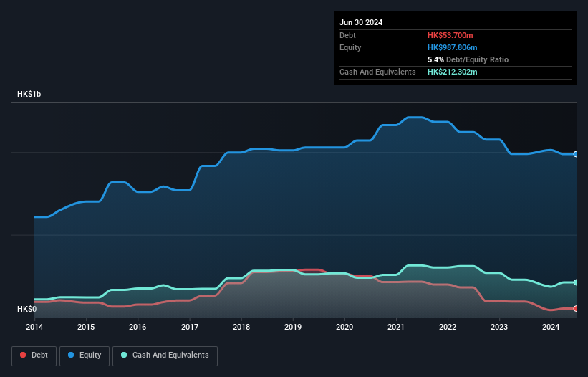
Task: Click the Debt row label in tooltip
Action: click(x=347, y=35)
